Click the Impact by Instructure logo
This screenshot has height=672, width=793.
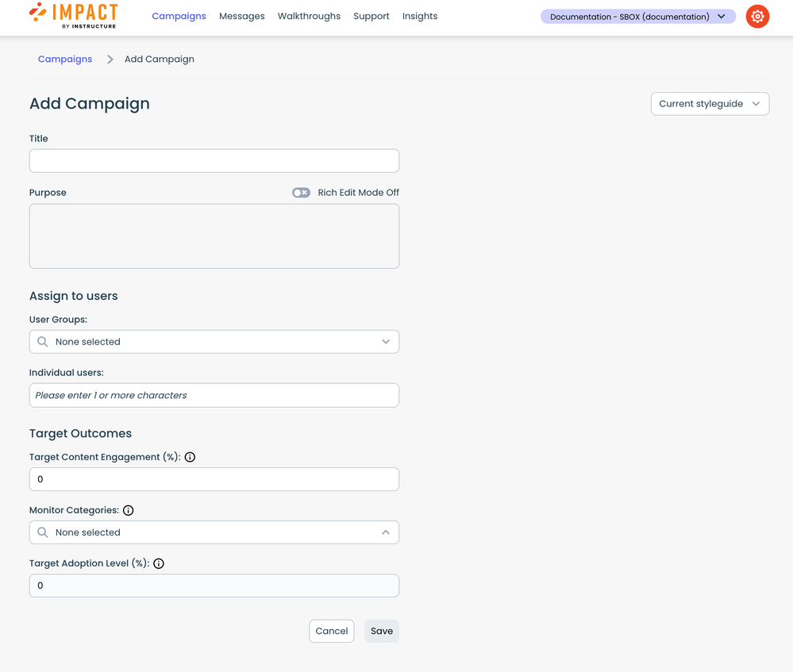[73, 16]
